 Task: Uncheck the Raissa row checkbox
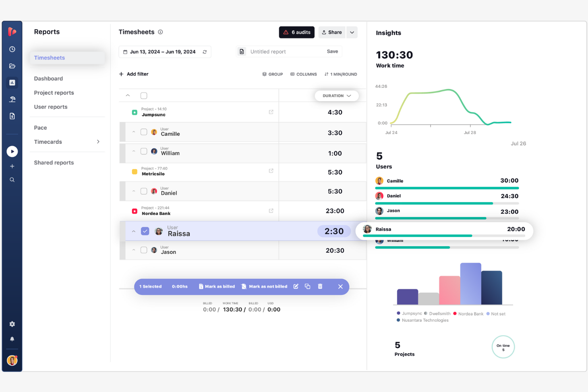tap(145, 231)
